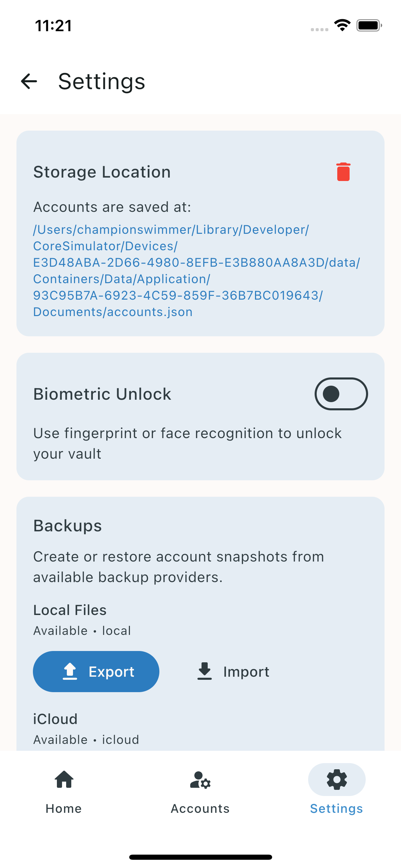Tap the battery indicator in status bar
Viewport: 401px width, 868px height.
tap(369, 25)
